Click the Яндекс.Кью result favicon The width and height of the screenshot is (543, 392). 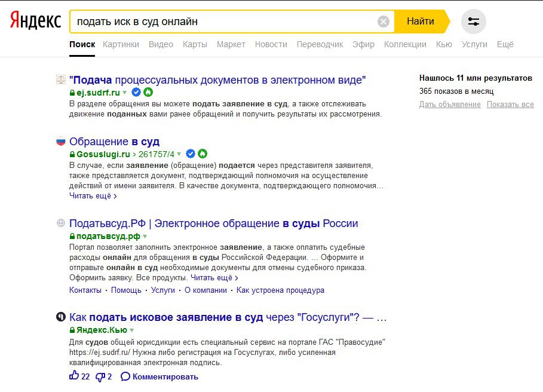(x=61, y=317)
